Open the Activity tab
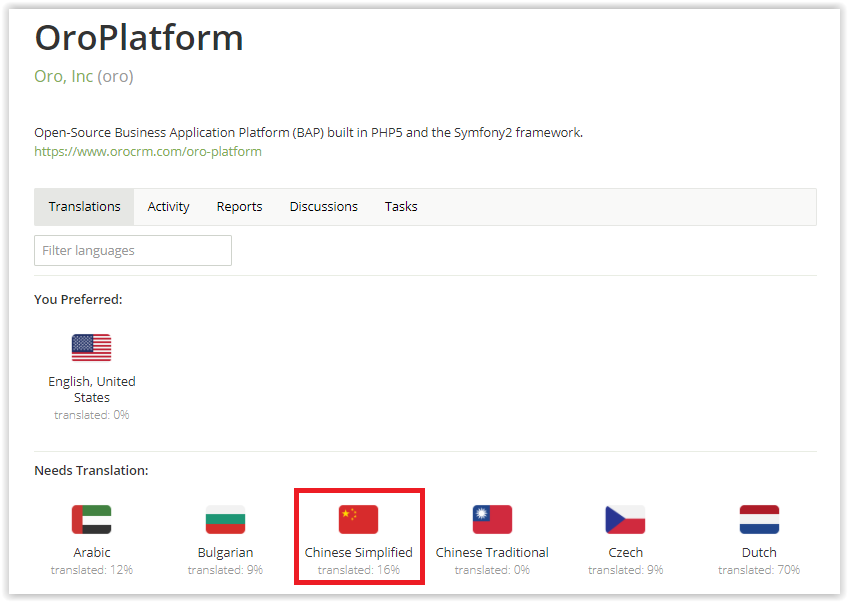This screenshot has width=848, height=602. coord(168,207)
